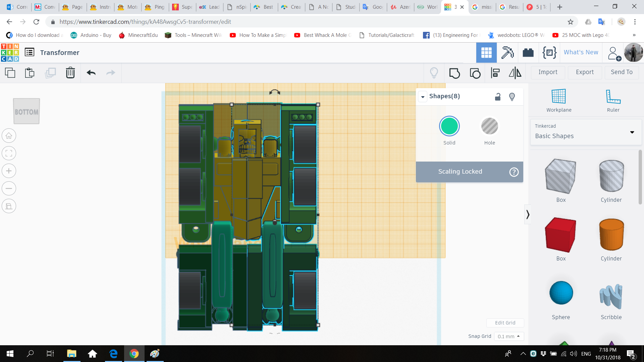Click the Edit Grid button

coord(505,323)
